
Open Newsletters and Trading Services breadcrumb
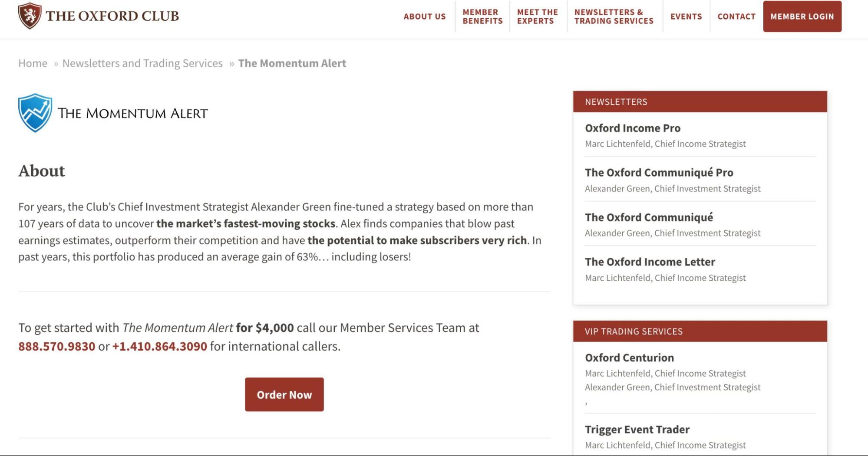(x=142, y=63)
